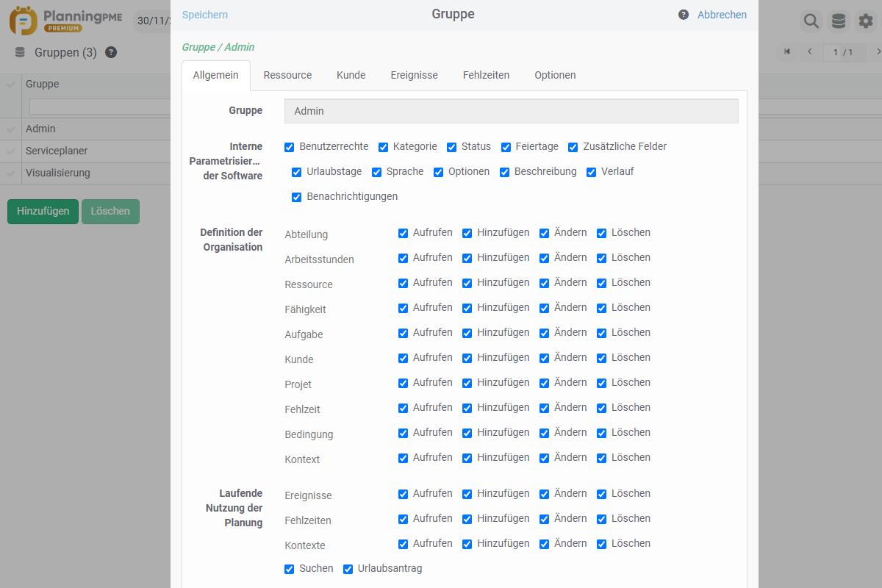Select the Optionen tab

[555, 75]
